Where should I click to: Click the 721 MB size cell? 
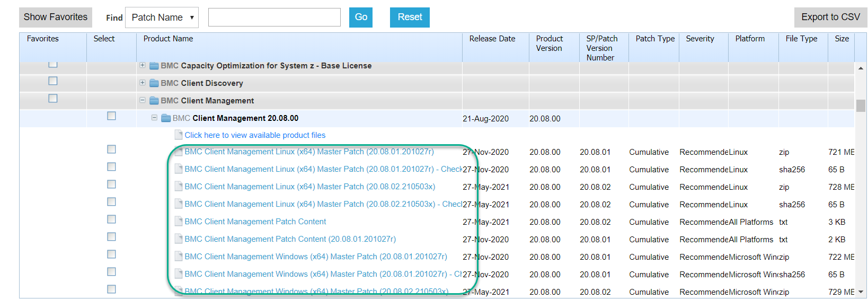[842, 152]
